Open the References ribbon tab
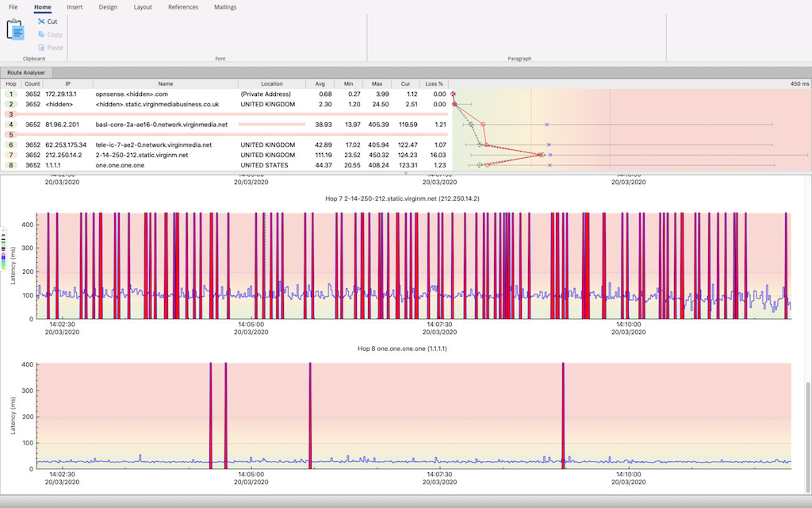The image size is (812, 508). [183, 7]
